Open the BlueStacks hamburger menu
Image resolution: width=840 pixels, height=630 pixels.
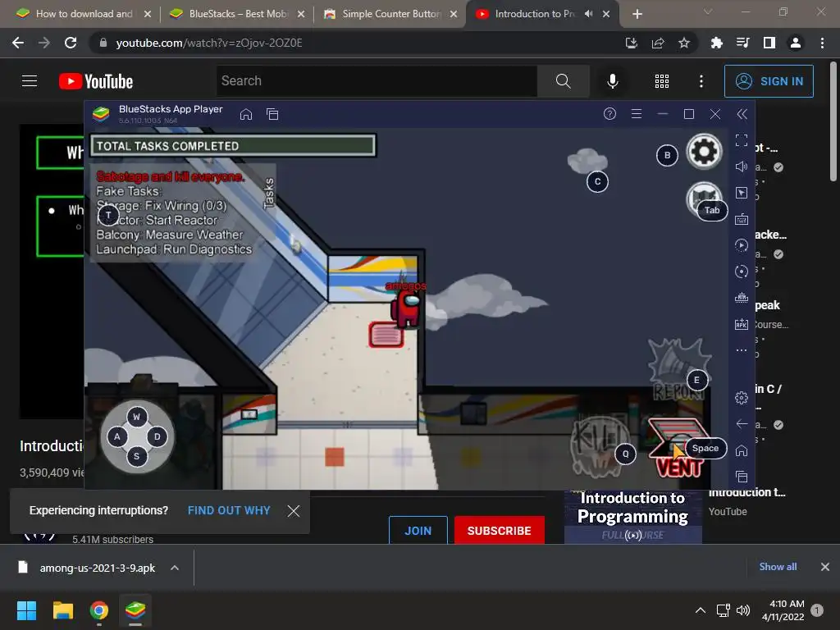click(x=637, y=113)
